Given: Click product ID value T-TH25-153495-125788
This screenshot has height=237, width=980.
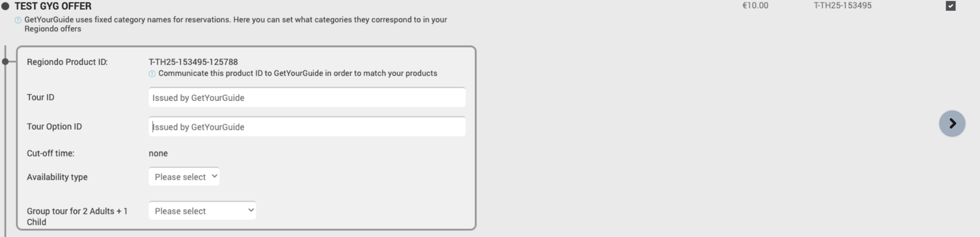Looking at the screenshot, I should coord(193,62).
